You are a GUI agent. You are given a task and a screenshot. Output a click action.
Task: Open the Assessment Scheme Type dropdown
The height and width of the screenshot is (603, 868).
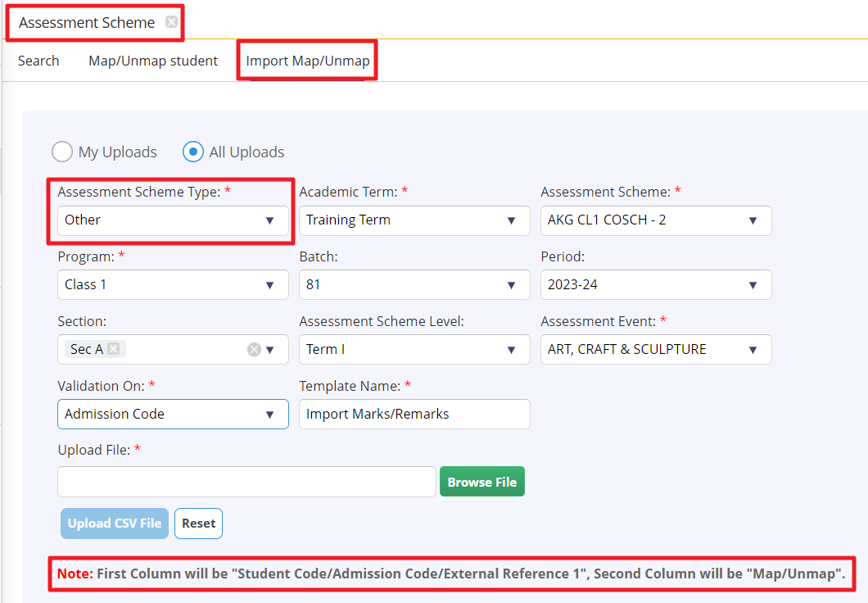point(173,220)
